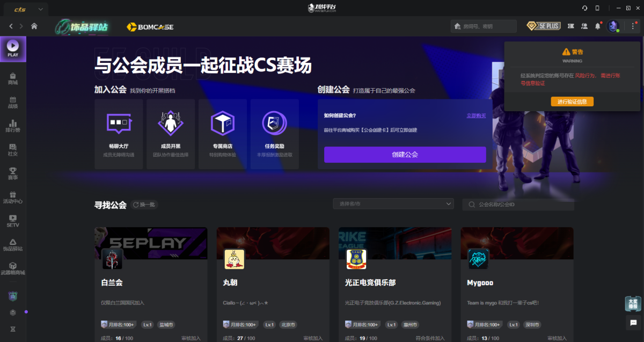Click the 公会名称/公会ID search field
Screen dimensions: 644x342
(518, 204)
